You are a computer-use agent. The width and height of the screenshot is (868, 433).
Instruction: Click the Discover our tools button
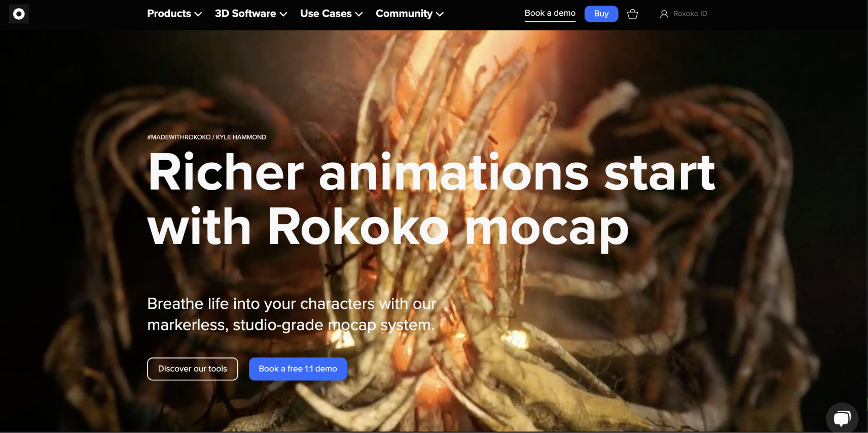193,369
